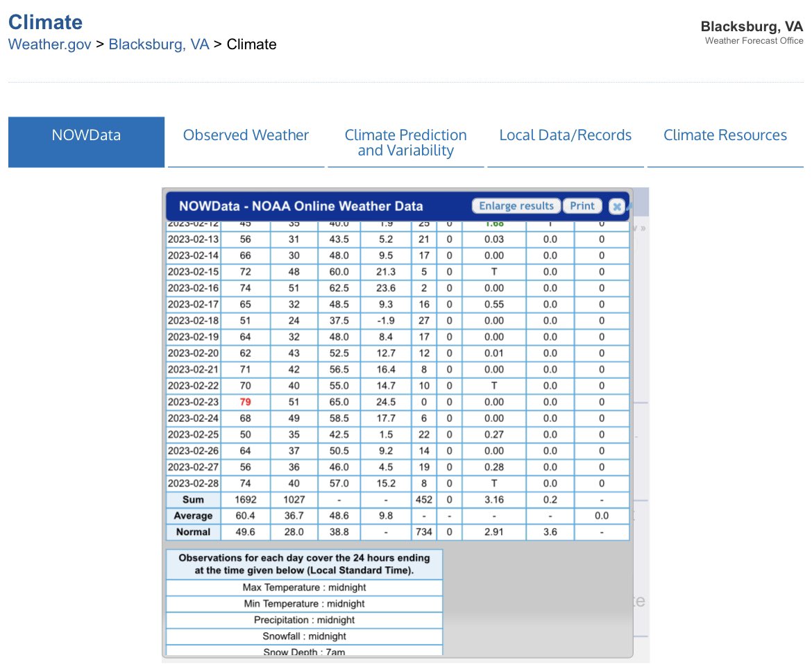Select the 2023-02-13 date cell
The image size is (812, 669).
pos(193,239)
